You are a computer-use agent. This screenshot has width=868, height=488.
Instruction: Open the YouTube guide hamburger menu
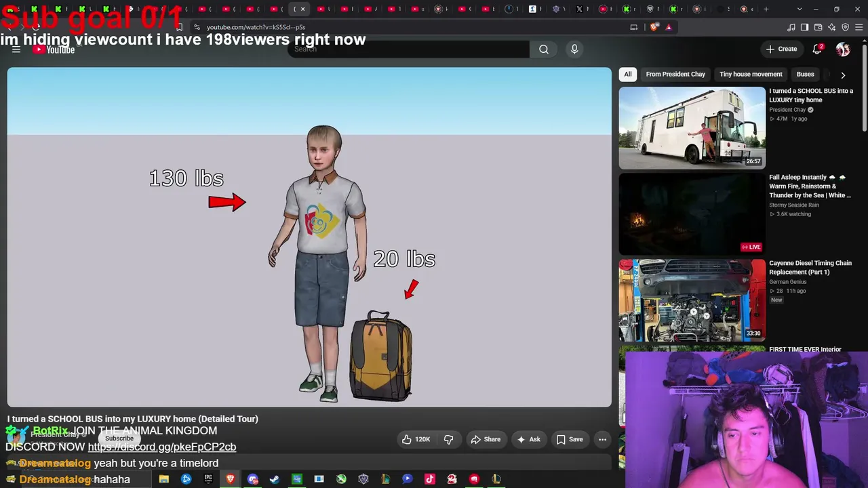pos(16,49)
